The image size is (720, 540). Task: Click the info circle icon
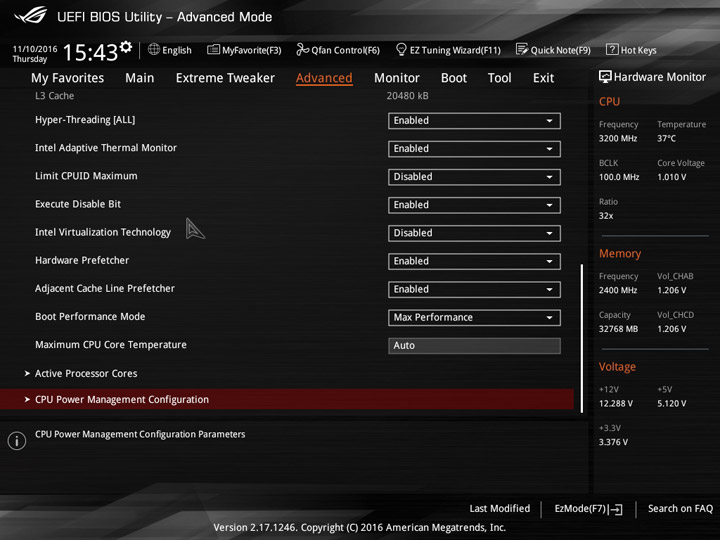(x=17, y=441)
